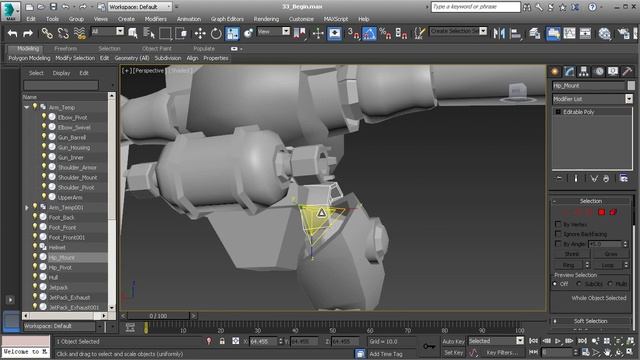Click the Undo arrow in main toolbar
This screenshot has width=640, height=360.
point(12,33)
